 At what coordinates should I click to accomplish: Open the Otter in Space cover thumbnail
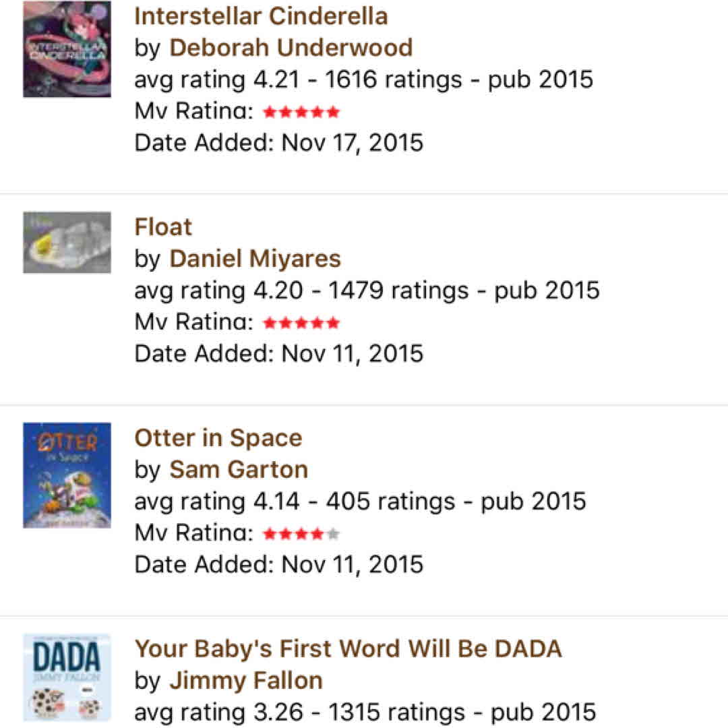67,475
